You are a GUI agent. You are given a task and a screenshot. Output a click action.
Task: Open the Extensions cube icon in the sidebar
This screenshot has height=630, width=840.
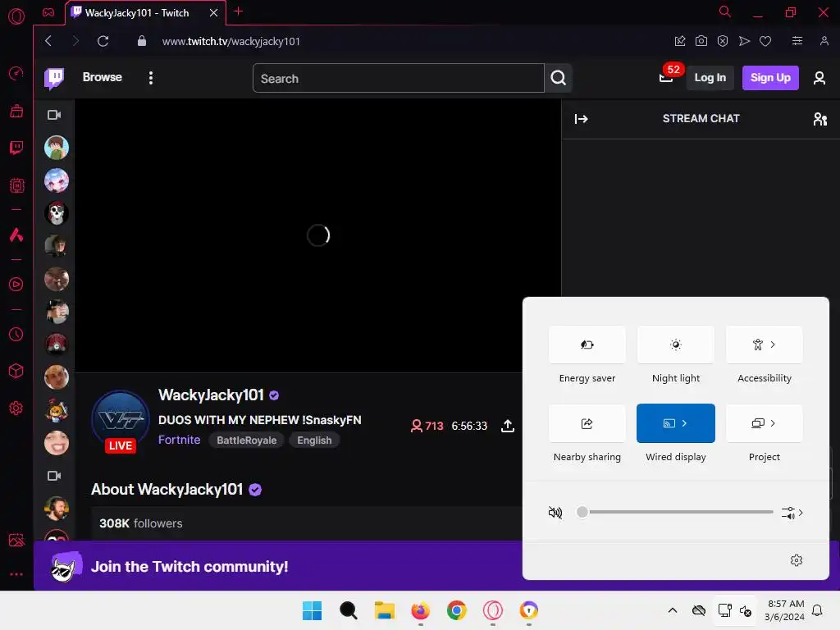click(x=16, y=371)
